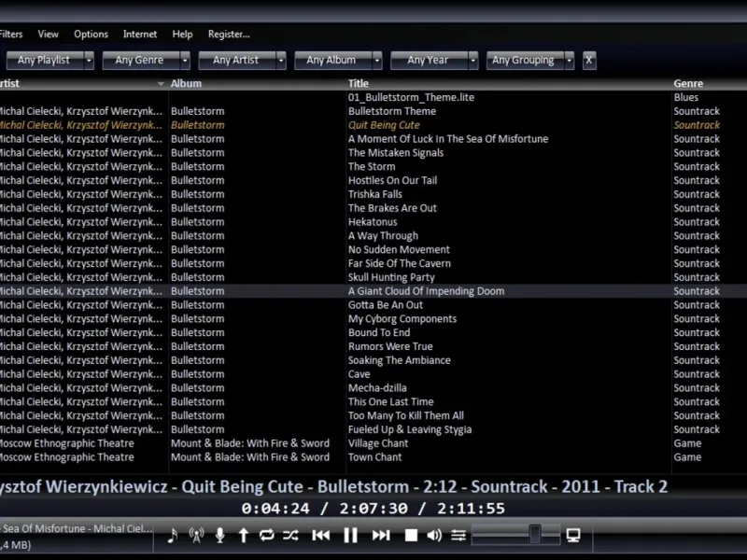
Task: Select A Giant Cloud Of Impending Doom
Action: (426, 291)
